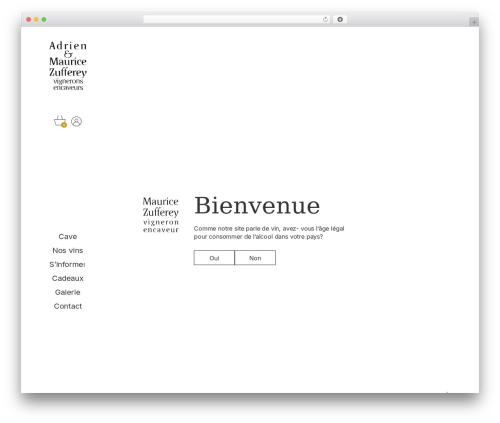Open the shopping basket icon
The height and width of the screenshot is (423, 500).
coord(60,121)
